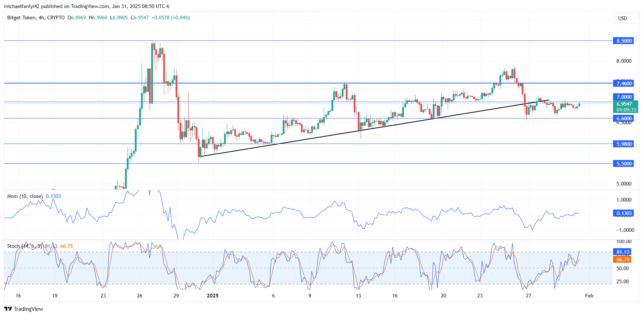The height and width of the screenshot is (316, 644).
Task: Click the michaelfaniyi42 published on TradingView.com header
Action: click(x=87, y=6)
